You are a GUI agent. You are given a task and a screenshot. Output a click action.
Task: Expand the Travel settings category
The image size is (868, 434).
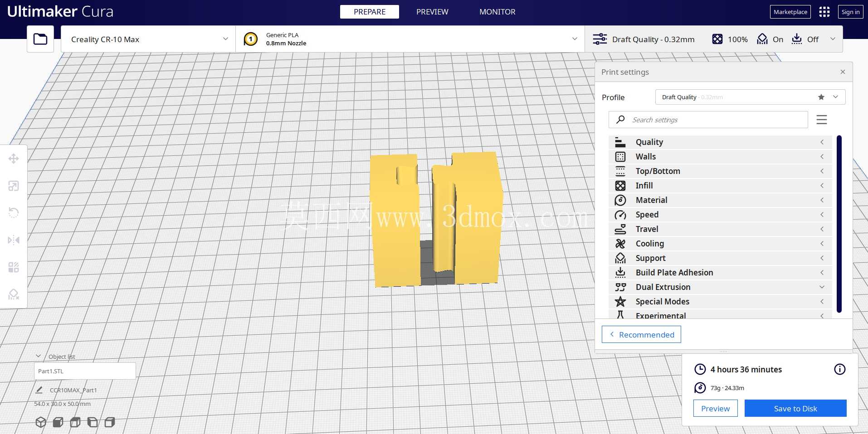(720, 229)
